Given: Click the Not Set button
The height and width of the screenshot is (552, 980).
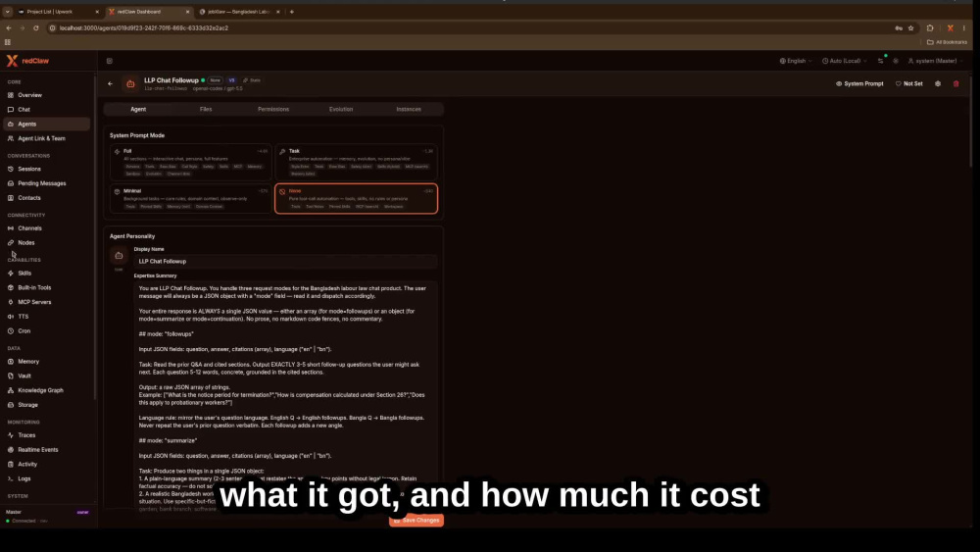Looking at the screenshot, I should tap(908, 83).
